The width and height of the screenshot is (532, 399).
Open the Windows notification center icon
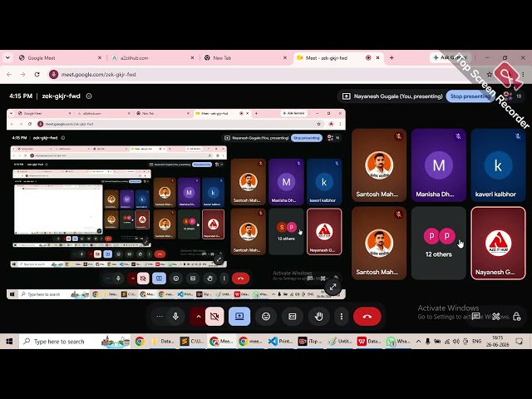(x=519, y=342)
